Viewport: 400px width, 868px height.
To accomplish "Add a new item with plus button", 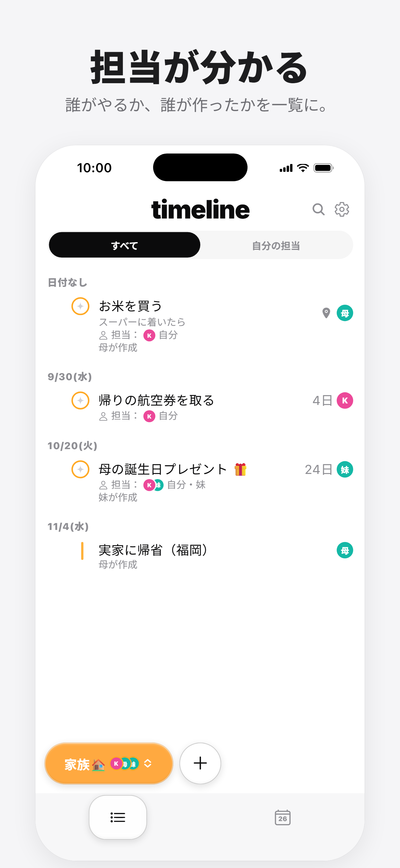I will 200,763.
